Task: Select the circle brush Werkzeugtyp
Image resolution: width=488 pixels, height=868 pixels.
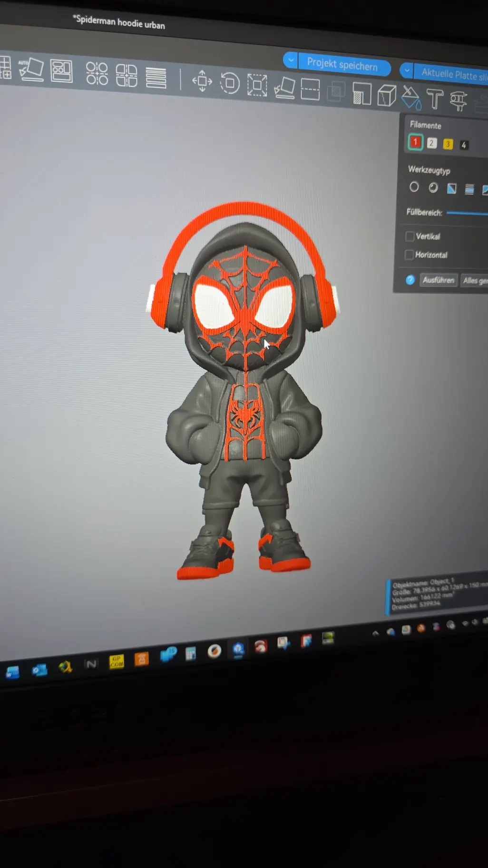Action: (414, 187)
